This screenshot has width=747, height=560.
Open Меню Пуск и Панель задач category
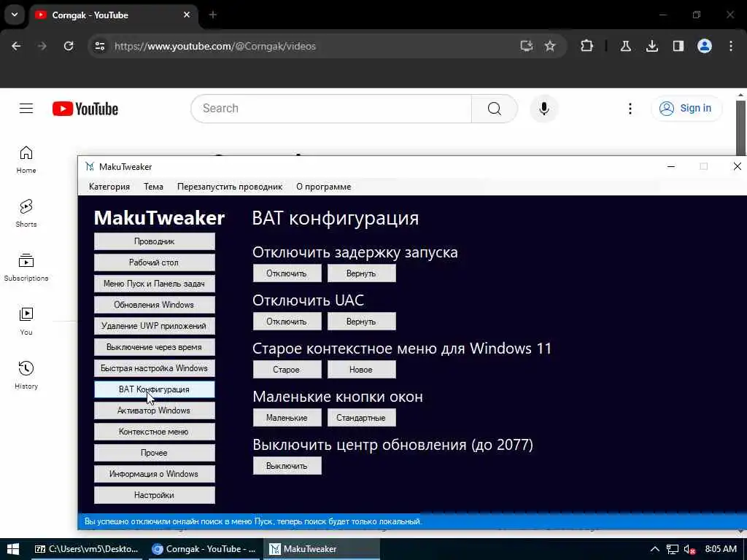click(155, 284)
